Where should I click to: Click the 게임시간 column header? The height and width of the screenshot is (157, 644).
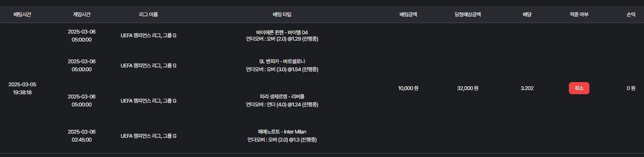[x=81, y=14]
